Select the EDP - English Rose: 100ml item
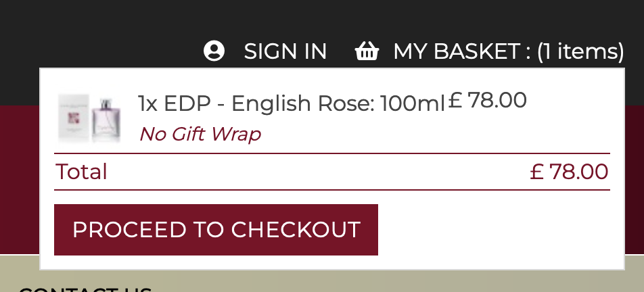The image size is (644, 292). click(292, 103)
